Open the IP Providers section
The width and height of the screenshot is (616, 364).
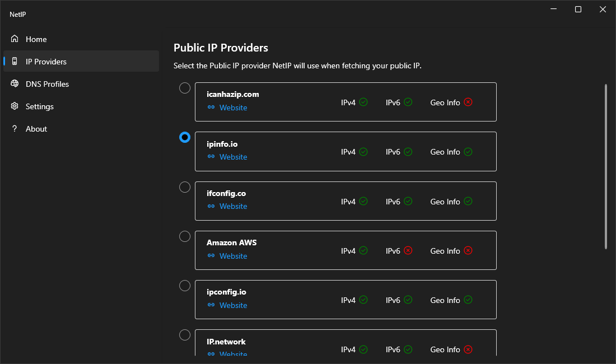coord(81,61)
